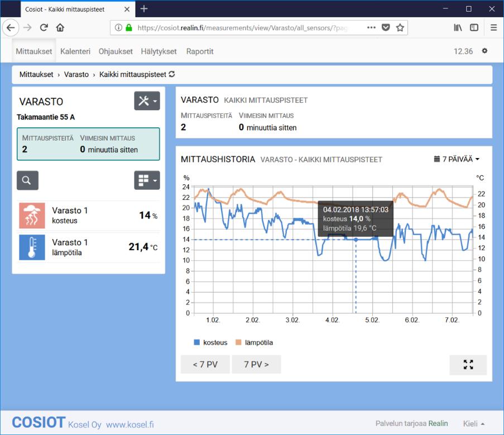Select the Varasto 1 kosteus row
The width and height of the screenshot is (504, 435).
[88, 216]
